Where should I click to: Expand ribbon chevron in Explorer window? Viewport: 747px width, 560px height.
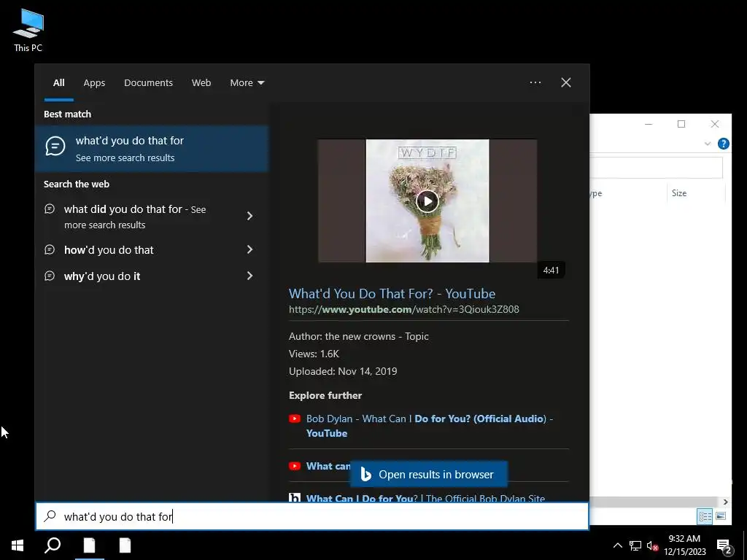pos(708,144)
